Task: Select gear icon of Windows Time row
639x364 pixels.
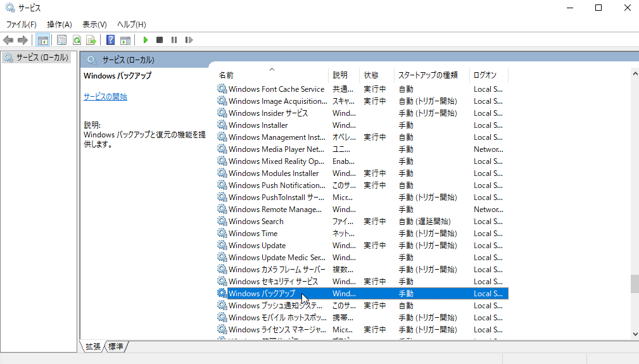Action: click(x=222, y=234)
